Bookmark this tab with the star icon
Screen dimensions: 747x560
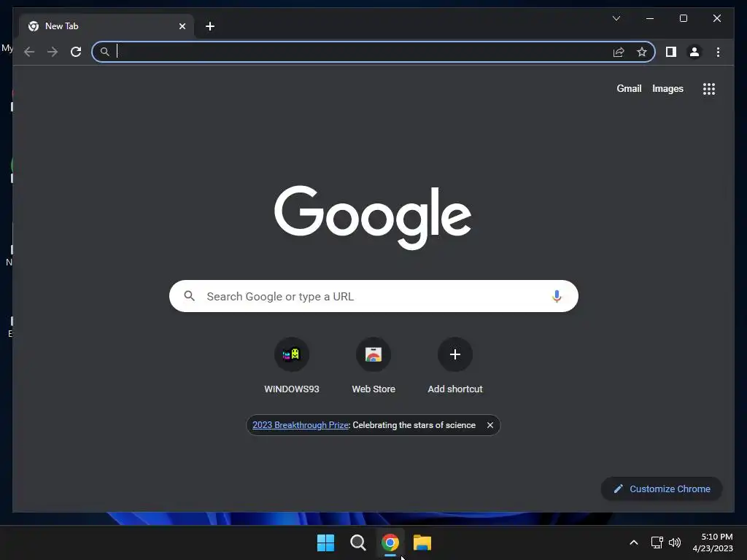click(x=642, y=52)
